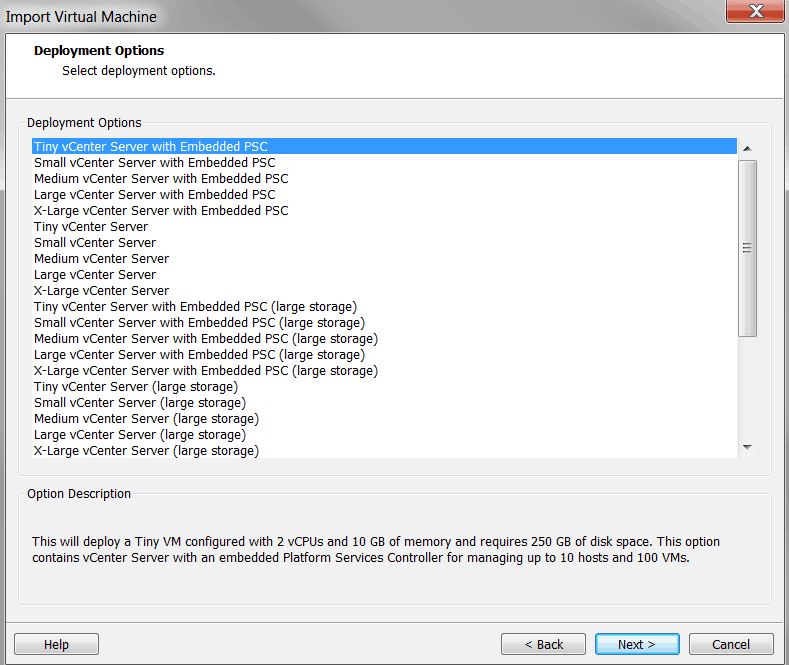Select Small vCenter Server (large storage)
The height and width of the screenshot is (665, 789).
[139, 403]
